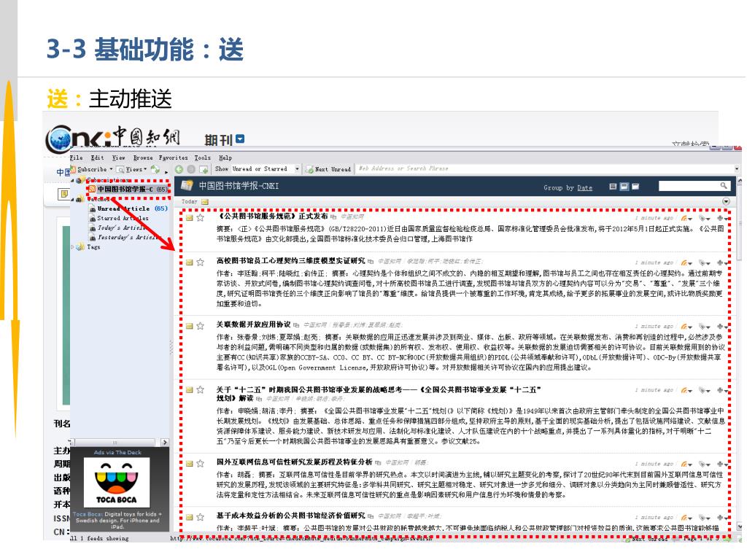Open the View menu
Image resolution: width=747 pixels, height=560 pixels.
coord(119,157)
